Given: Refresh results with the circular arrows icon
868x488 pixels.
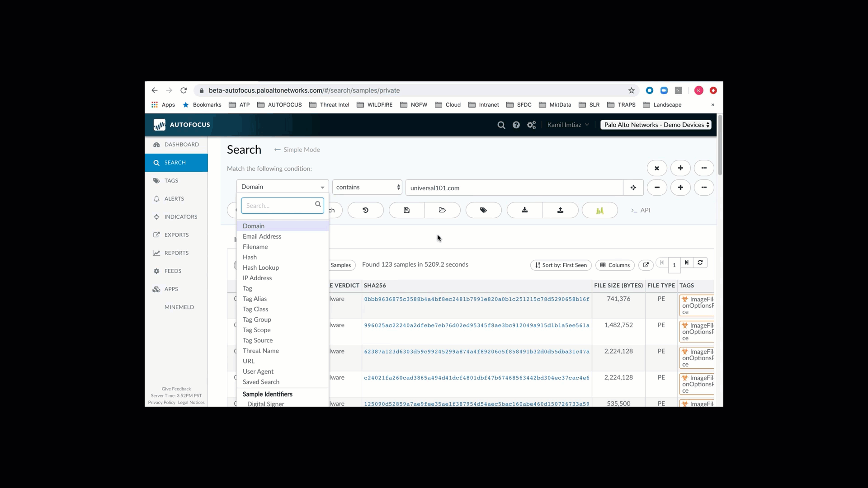Looking at the screenshot, I should 700,263.
